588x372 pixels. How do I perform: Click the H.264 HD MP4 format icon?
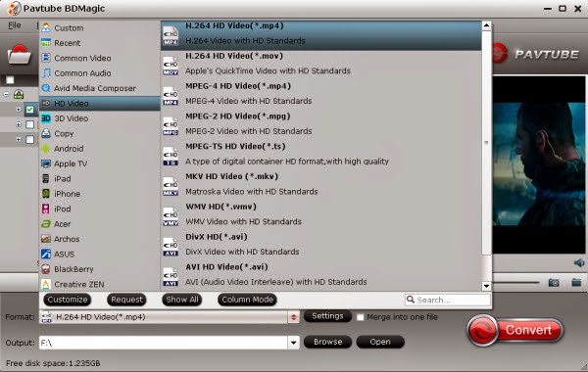[x=171, y=35]
